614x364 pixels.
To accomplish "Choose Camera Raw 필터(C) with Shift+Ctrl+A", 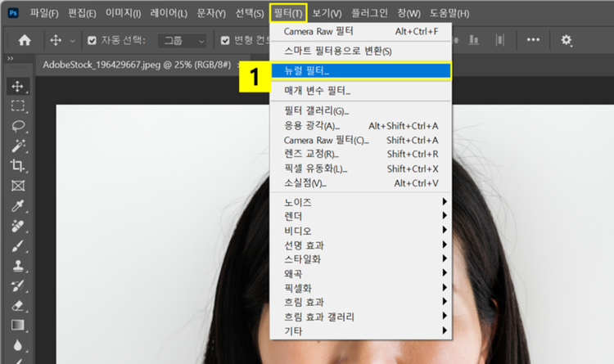I will pyautogui.click(x=361, y=140).
